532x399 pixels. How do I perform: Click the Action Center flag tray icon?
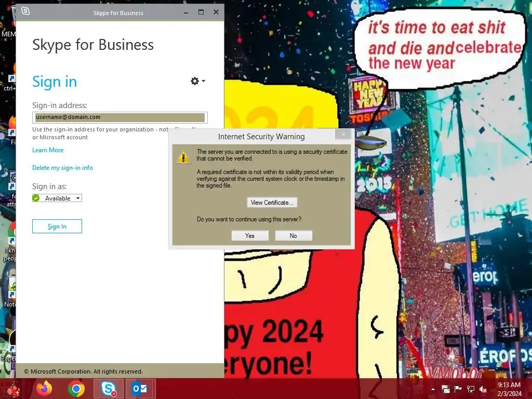[x=458, y=389]
